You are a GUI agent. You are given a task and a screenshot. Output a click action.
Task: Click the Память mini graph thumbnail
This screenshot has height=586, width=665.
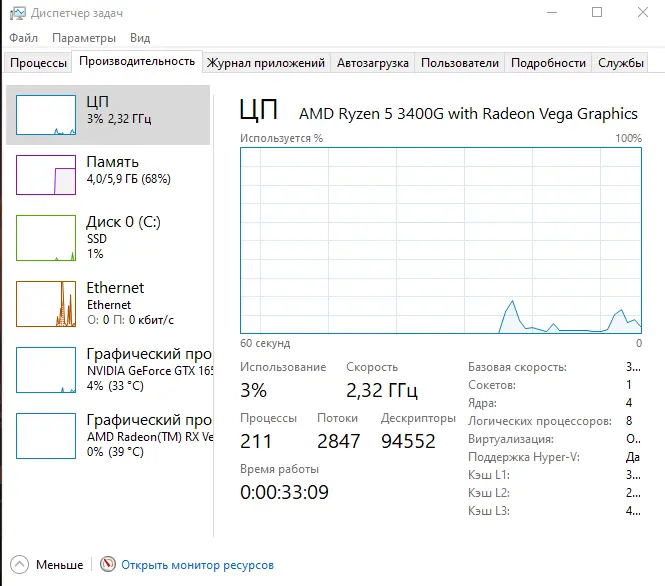point(46,175)
